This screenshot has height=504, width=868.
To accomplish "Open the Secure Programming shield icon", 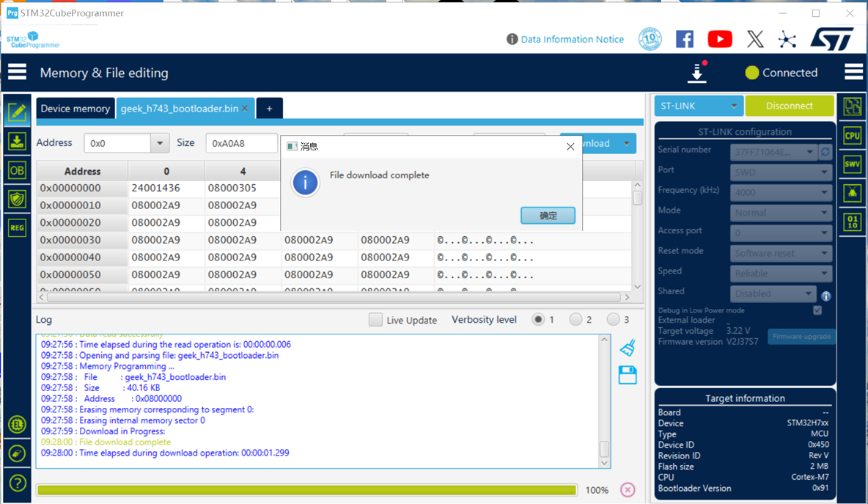I will [x=17, y=199].
